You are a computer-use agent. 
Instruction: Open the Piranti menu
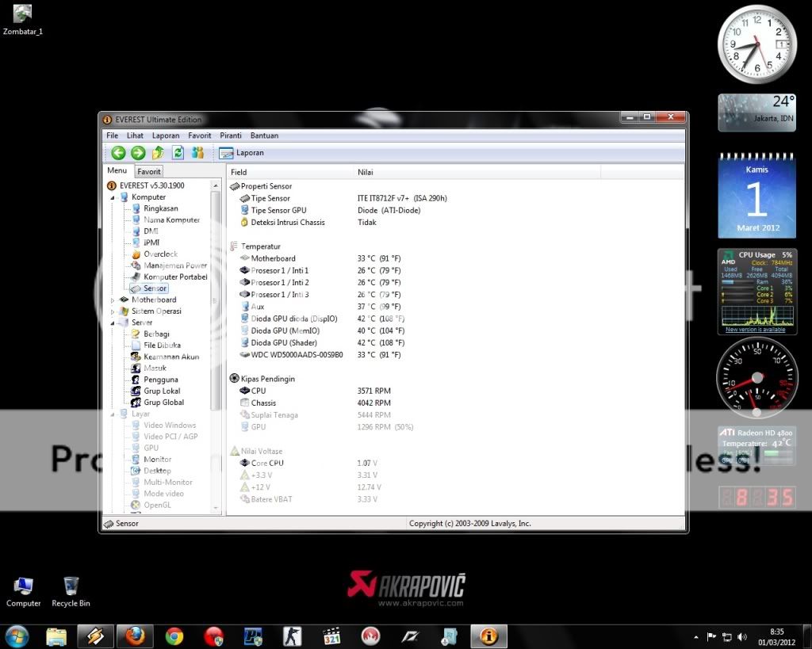point(231,136)
